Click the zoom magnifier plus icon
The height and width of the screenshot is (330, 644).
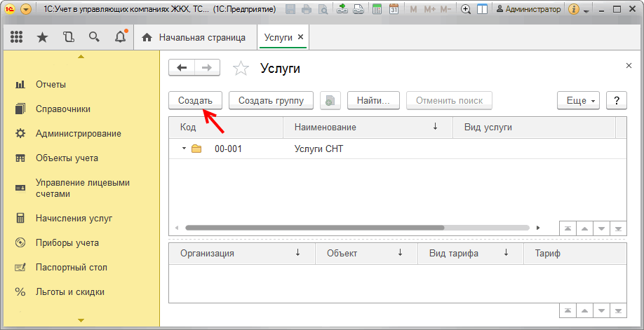pos(466,9)
